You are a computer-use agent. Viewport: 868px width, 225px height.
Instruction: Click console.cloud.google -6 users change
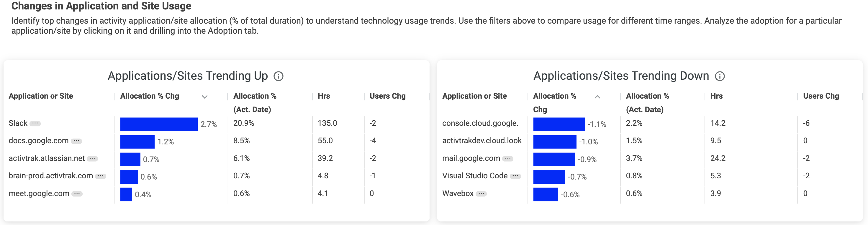(x=806, y=123)
